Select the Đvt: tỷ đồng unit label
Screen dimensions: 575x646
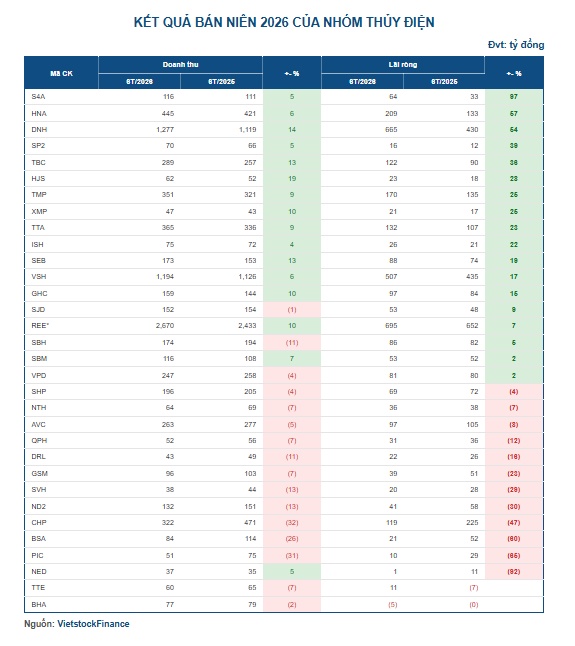coord(516,44)
